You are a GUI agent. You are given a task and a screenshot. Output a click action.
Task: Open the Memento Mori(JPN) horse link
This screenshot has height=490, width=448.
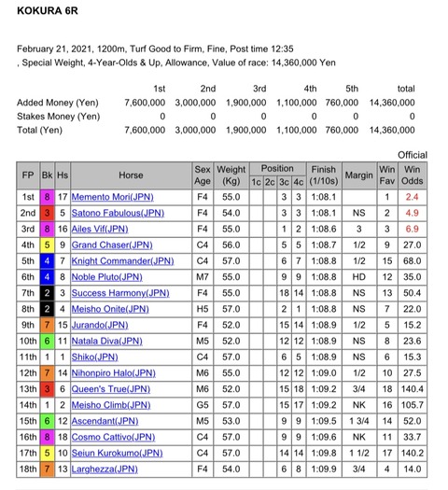click(x=113, y=197)
